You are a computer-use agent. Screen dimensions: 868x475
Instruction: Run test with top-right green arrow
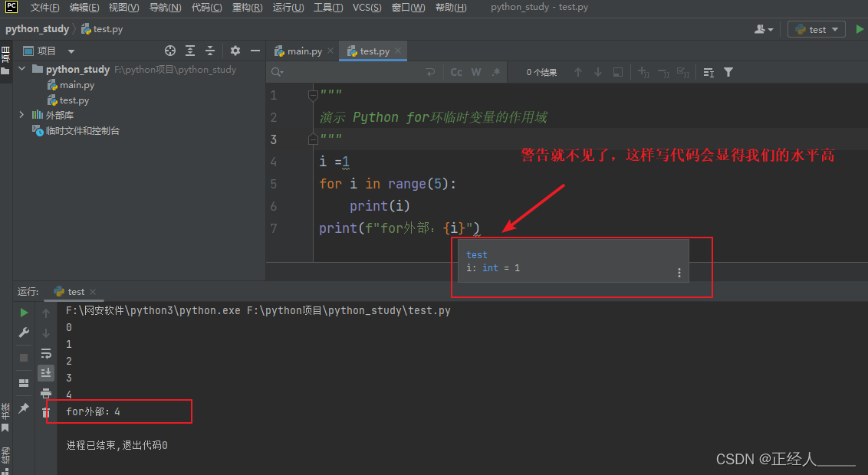pyautogui.click(x=859, y=29)
